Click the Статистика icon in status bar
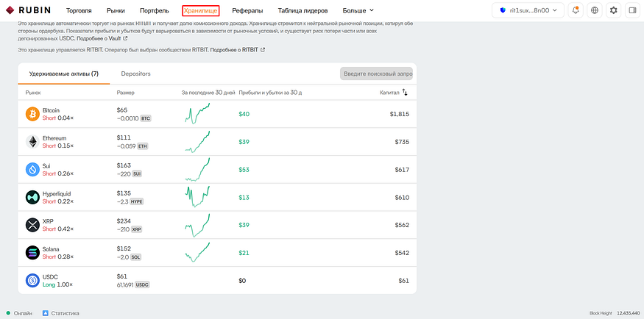The width and height of the screenshot is (644, 319). point(46,313)
